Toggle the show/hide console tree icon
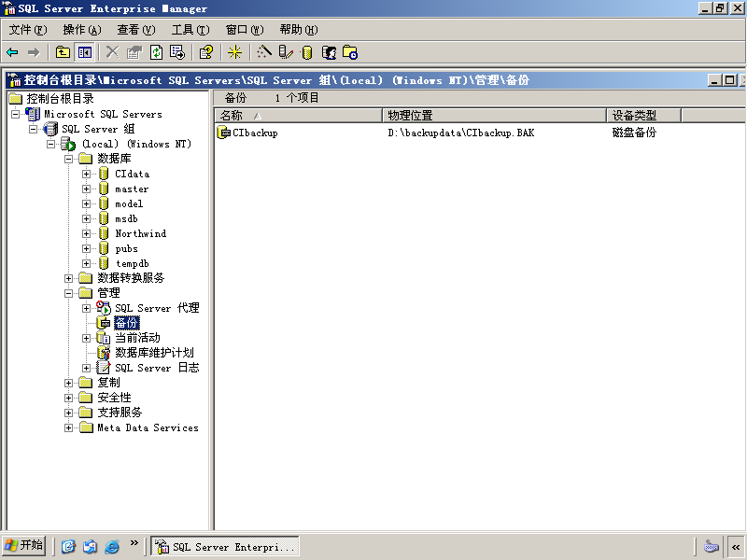The height and width of the screenshot is (560, 747). tap(85, 52)
